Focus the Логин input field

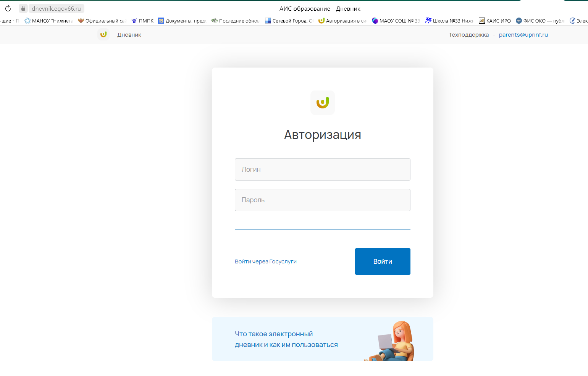pos(323,169)
